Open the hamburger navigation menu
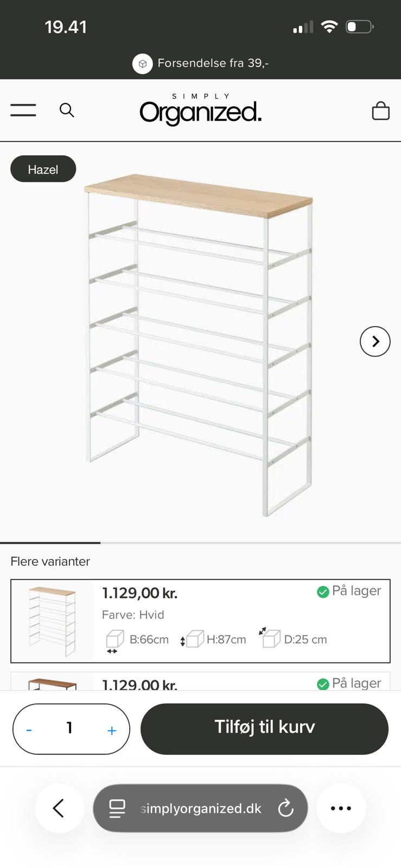Image resolution: width=401 pixels, height=868 pixels. (x=23, y=110)
